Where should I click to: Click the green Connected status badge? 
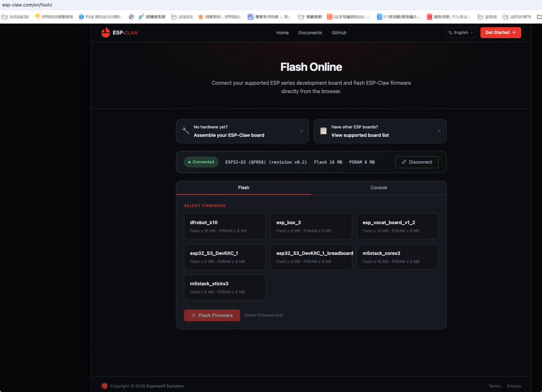tap(201, 162)
